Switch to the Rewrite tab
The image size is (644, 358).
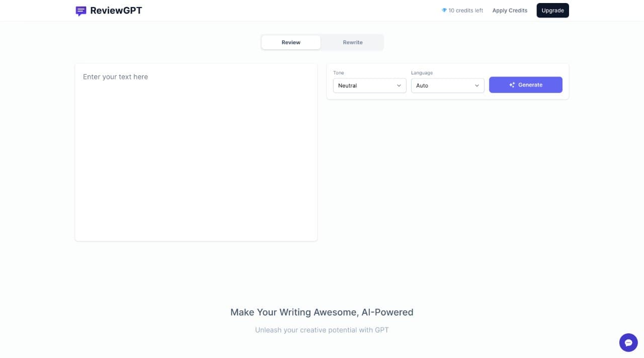[353, 42]
